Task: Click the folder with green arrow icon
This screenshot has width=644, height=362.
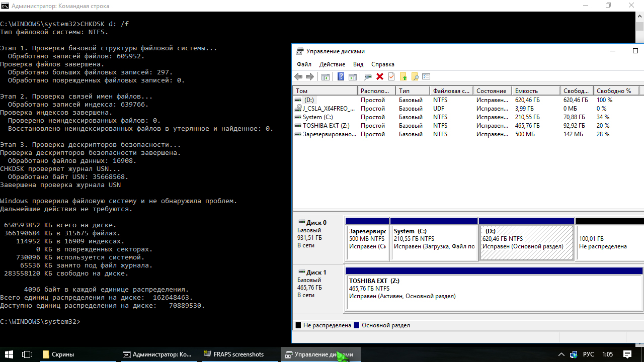Action: (x=403, y=76)
